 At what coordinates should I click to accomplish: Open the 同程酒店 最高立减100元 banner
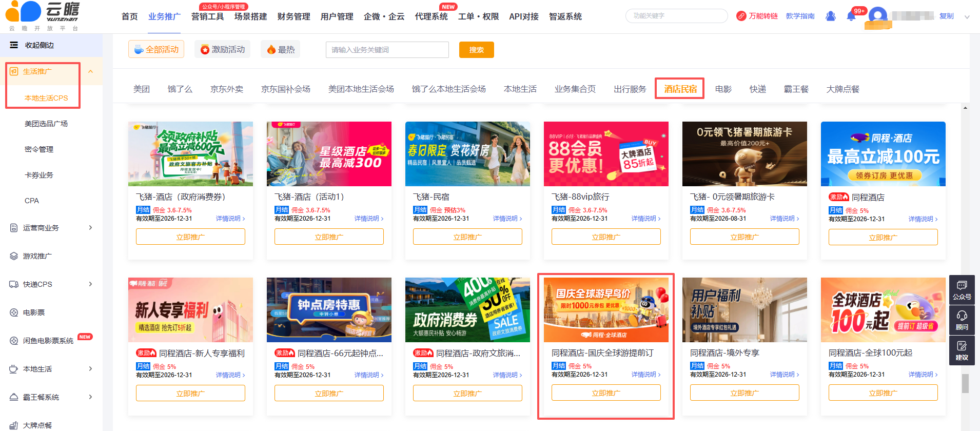click(883, 154)
